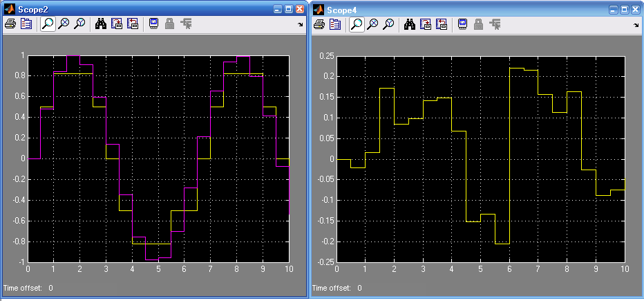The width and height of the screenshot is (644, 301).
Task: Minimize the Scope2 window
Action: 278,9
